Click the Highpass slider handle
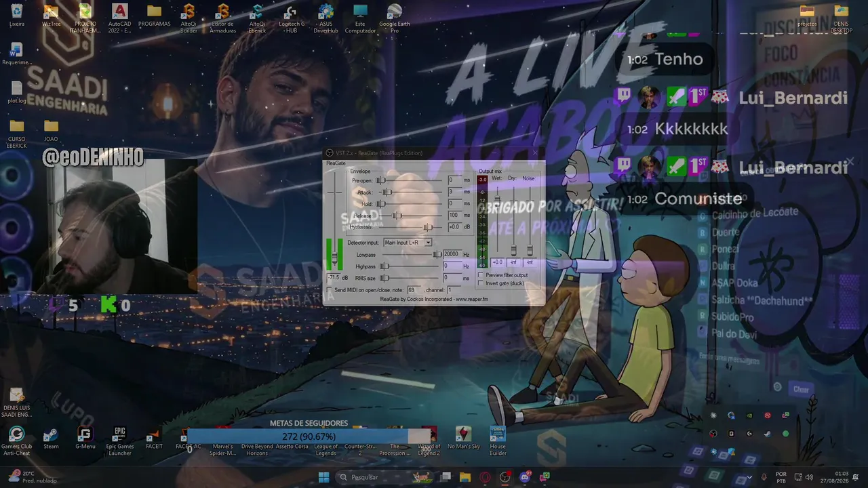Screen dimensions: 868x488 (384, 266)
